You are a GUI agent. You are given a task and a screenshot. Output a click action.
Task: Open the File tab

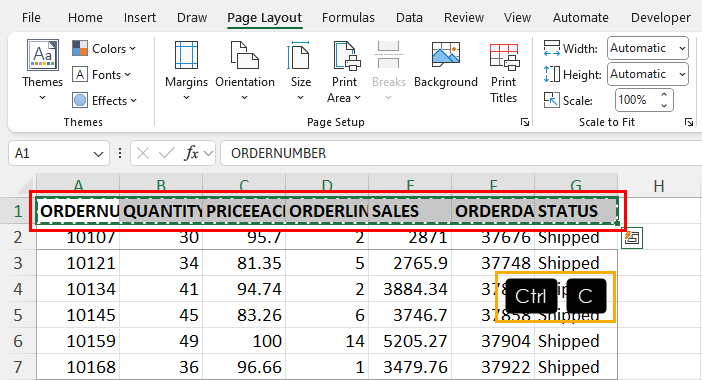click(31, 17)
